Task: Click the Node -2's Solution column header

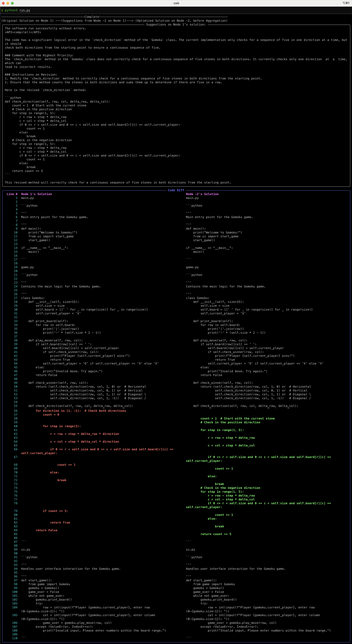Action: tap(202, 194)
